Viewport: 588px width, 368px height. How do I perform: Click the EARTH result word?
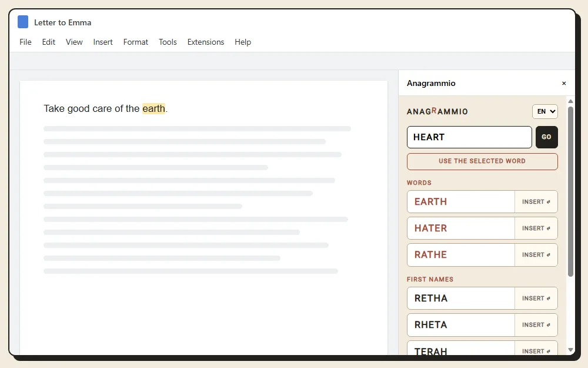[x=430, y=201]
